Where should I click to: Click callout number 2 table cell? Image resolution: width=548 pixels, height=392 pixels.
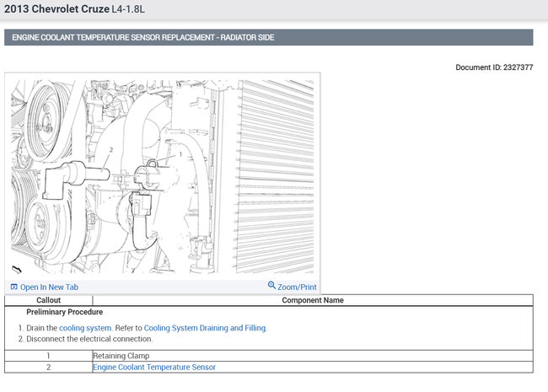(x=49, y=368)
